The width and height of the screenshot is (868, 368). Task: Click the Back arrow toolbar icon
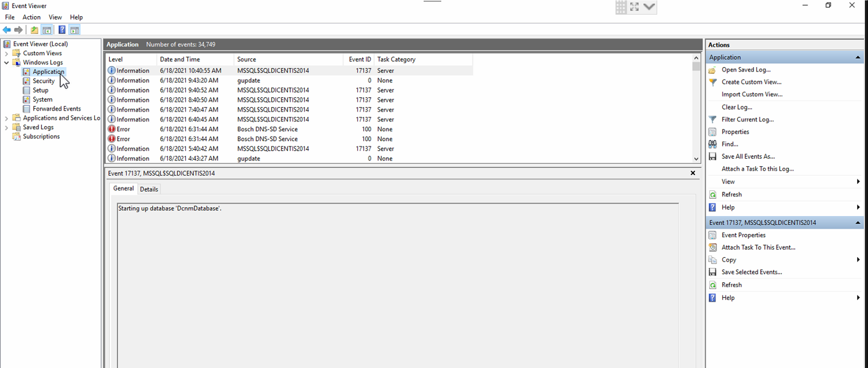pos(7,30)
